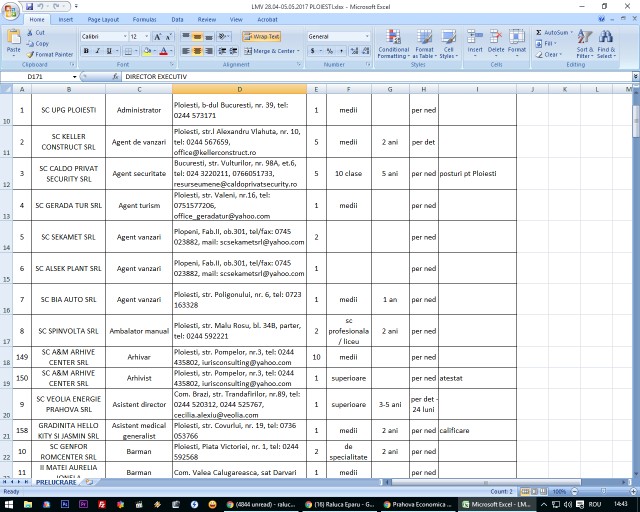Screen dimensions: 640x512
Task: Apply accounting number format
Action: 313,51
